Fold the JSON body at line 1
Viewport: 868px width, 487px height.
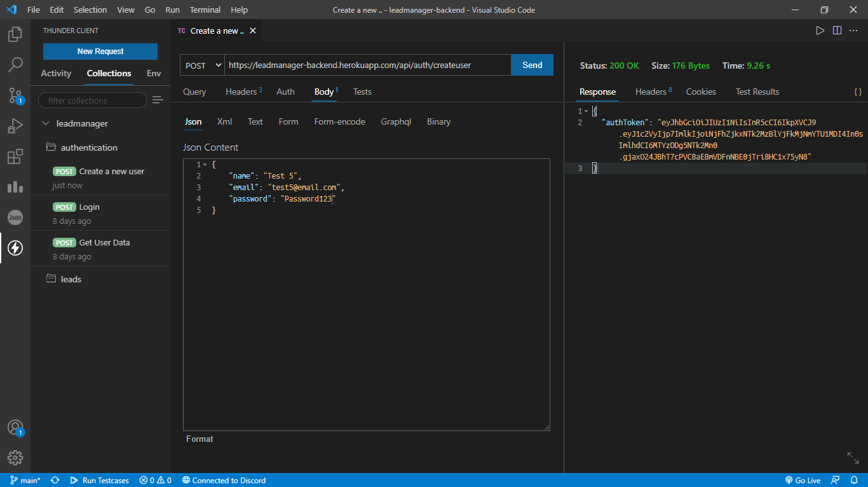[205, 165]
